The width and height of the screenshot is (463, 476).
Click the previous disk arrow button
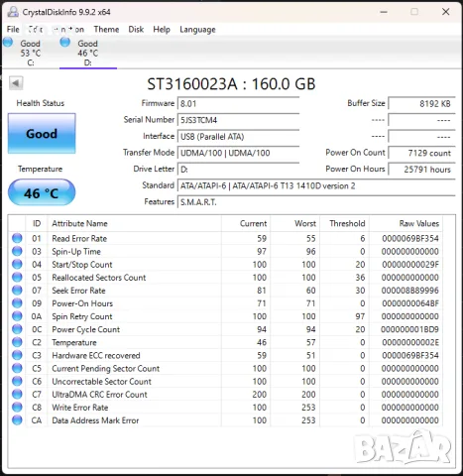[16, 83]
